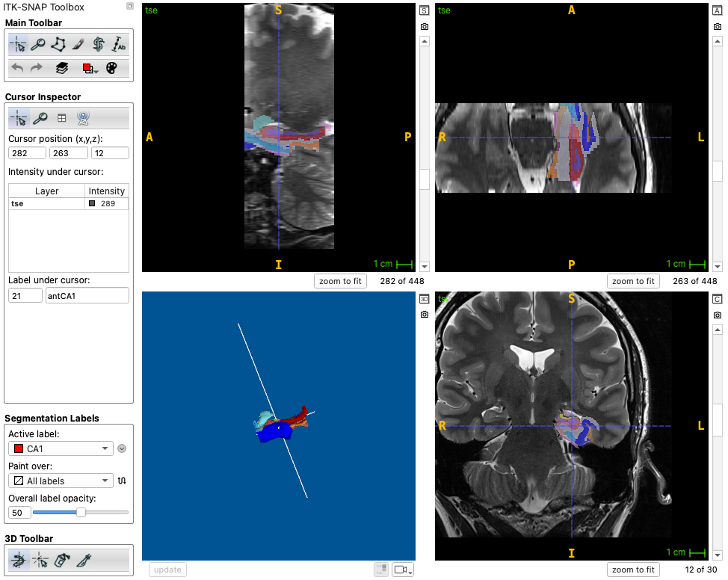This screenshot has height=580, width=728.
Task: Open the Layer Inspector stack icon
Action: tap(62, 68)
